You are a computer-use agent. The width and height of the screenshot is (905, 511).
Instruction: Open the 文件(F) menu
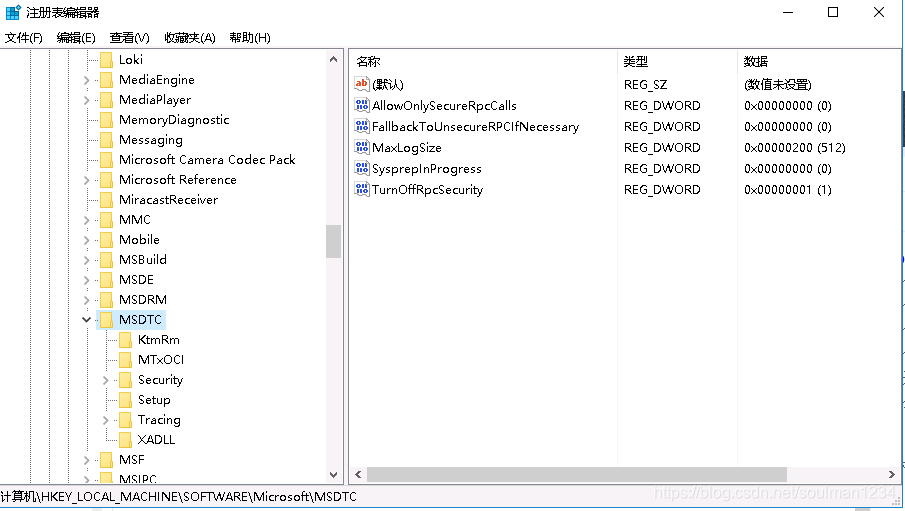[24, 38]
